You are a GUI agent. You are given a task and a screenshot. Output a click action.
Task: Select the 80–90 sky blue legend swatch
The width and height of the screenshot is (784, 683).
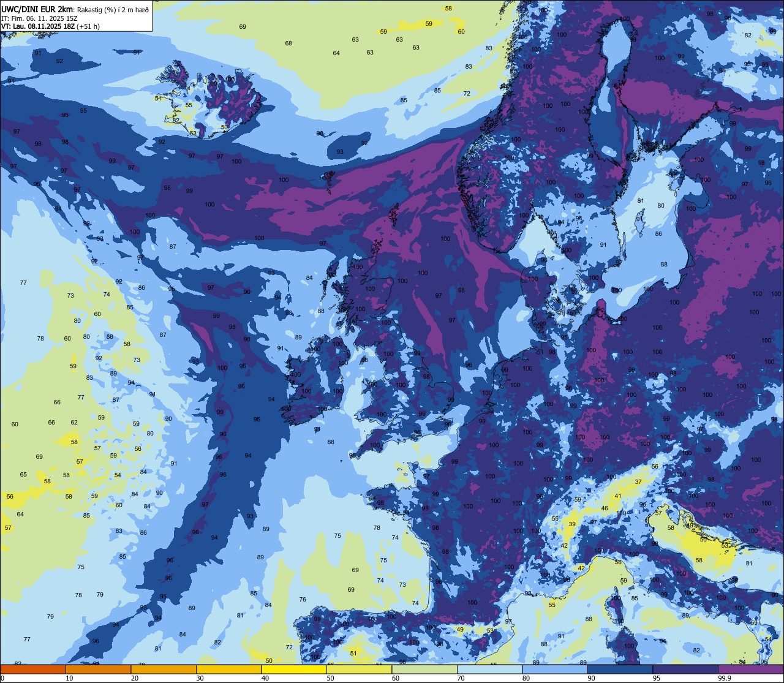(x=555, y=669)
